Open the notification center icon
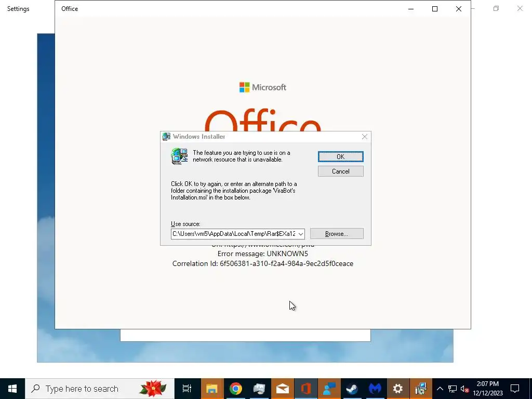 (x=515, y=389)
